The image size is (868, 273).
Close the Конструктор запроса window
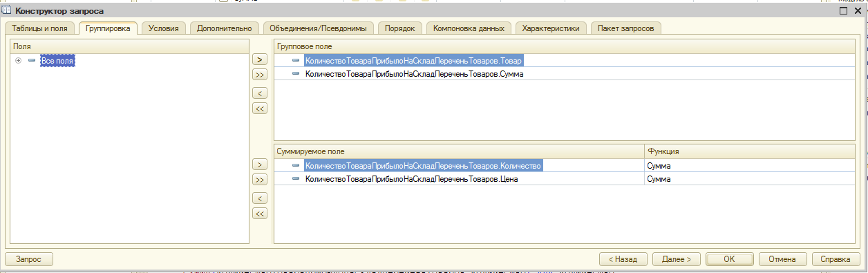tap(857, 10)
